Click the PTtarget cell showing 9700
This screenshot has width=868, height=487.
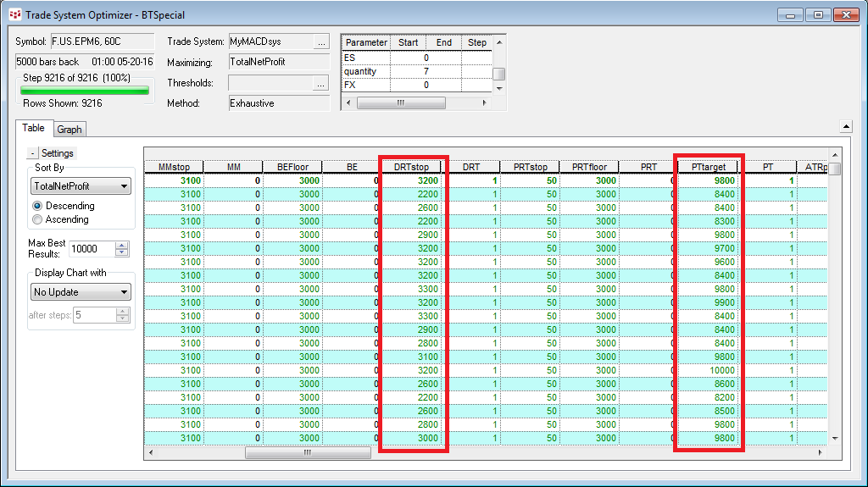709,248
